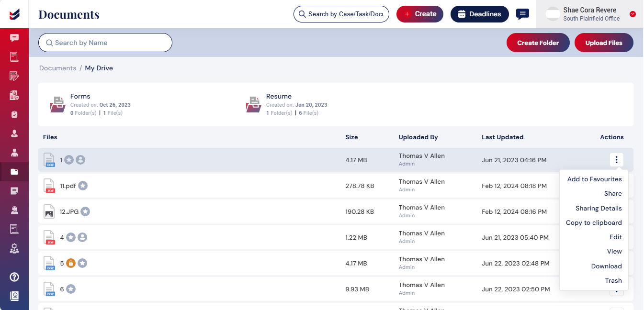Click the Create Folder button
The image size is (644, 310).
538,43
